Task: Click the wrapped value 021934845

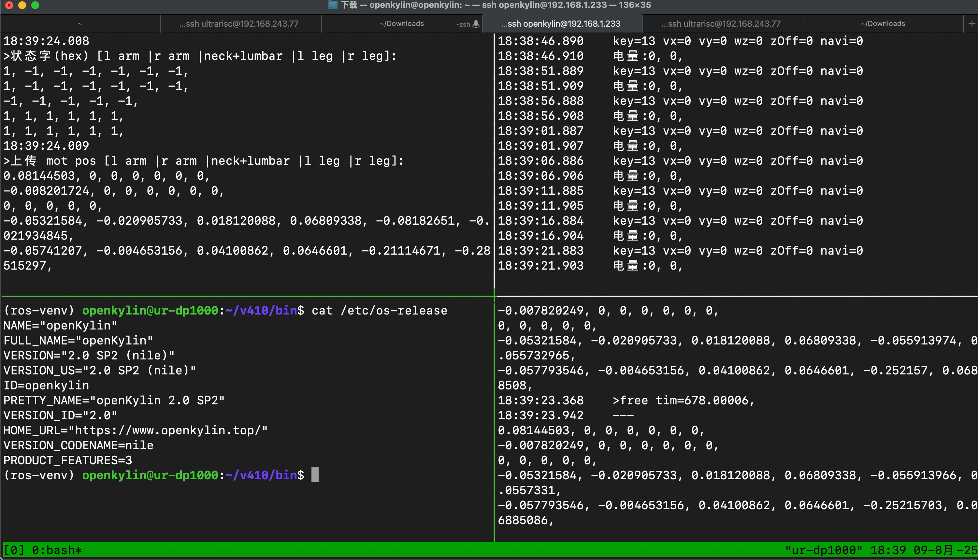Action: tap(36, 236)
